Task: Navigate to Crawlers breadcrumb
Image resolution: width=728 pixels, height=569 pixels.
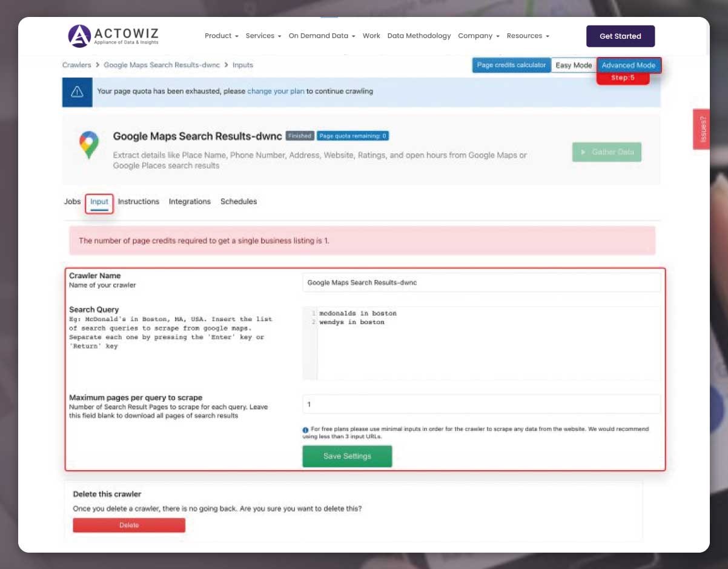Action: [76, 65]
